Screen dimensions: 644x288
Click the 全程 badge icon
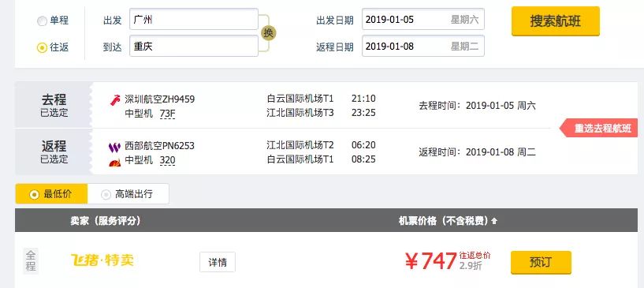31,261
